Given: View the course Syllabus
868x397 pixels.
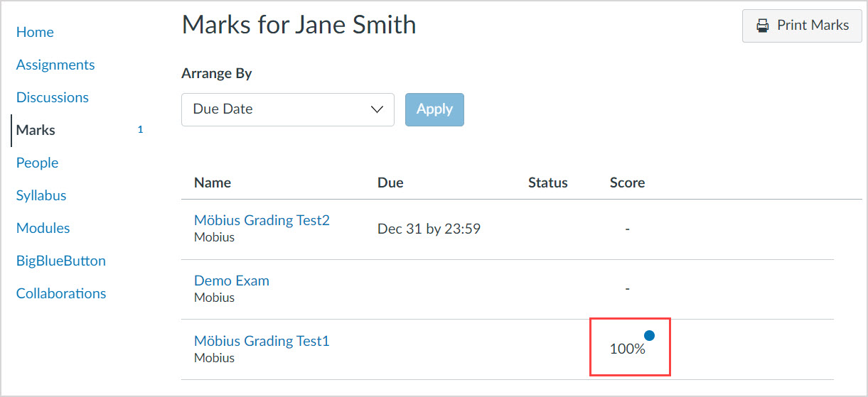Looking at the screenshot, I should [41, 195].
